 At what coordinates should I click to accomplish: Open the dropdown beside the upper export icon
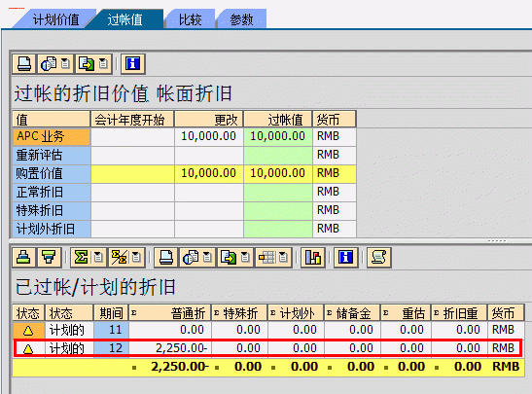[103, 64]
